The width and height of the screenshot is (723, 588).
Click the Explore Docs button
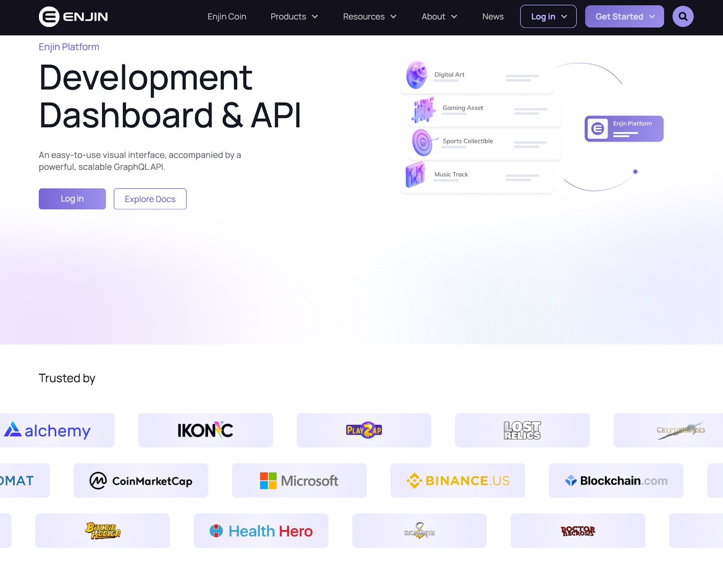click(150, 199)
